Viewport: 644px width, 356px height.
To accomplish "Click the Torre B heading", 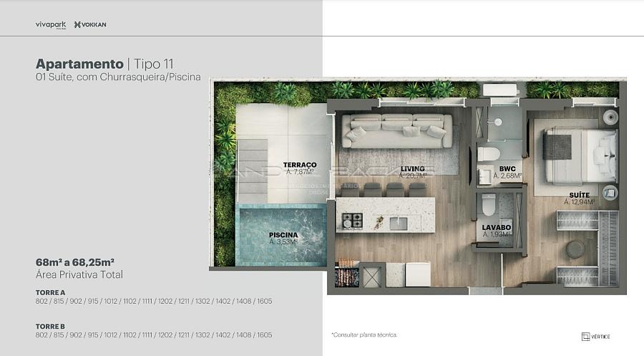I will pos(50,326).
